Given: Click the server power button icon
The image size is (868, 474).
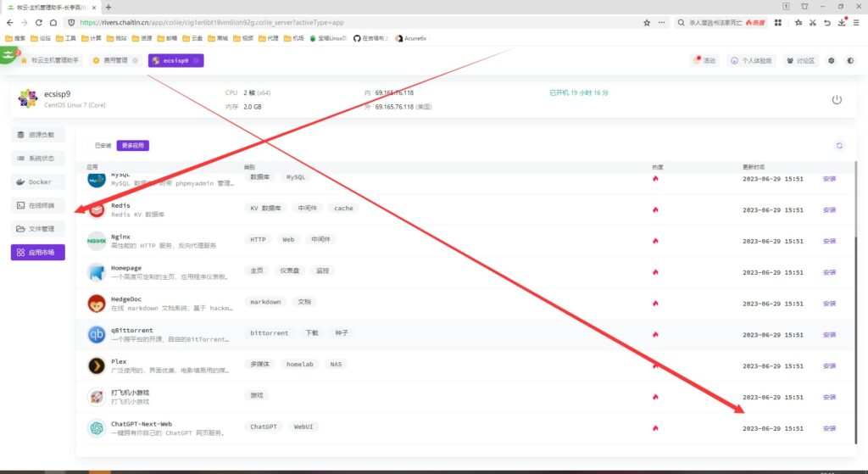Looking at the screenshot, I should tap(837, 100).
